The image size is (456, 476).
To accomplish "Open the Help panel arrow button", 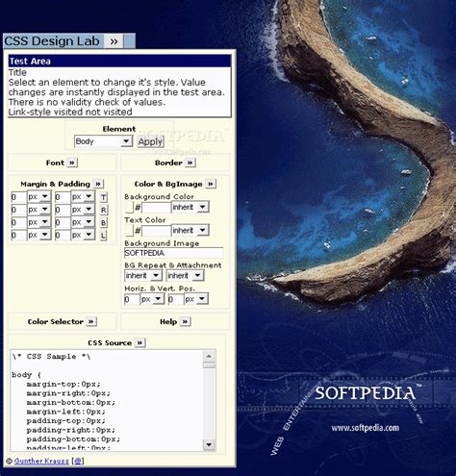I will pos(185,321).
